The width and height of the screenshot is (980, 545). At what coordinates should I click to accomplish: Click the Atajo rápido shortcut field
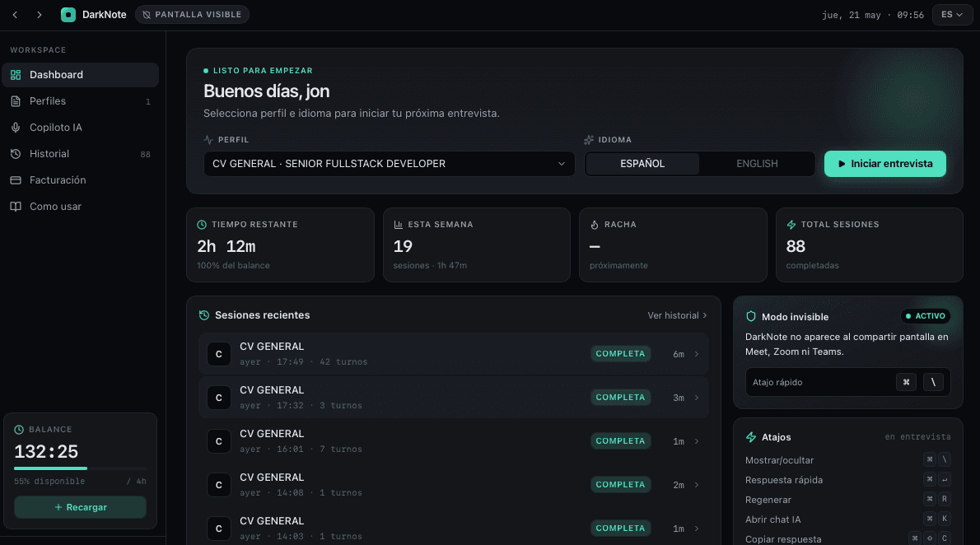pos(847,382)
